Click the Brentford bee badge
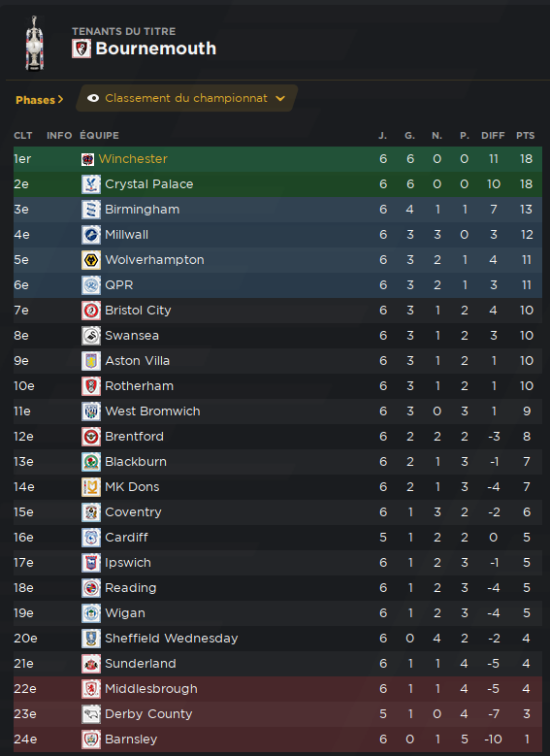Screen dimensions: 550x756 [91, 437]
